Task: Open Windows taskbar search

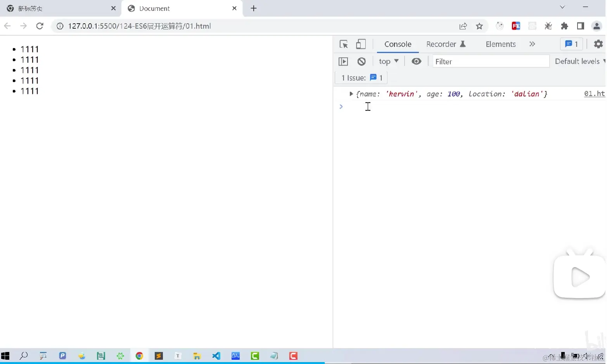Action: coord(24,355)
